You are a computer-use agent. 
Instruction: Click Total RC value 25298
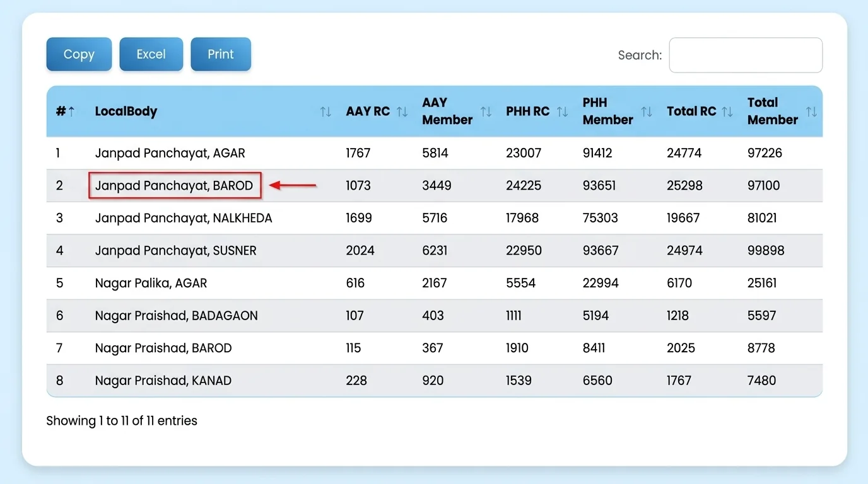[x=684, y=185]
